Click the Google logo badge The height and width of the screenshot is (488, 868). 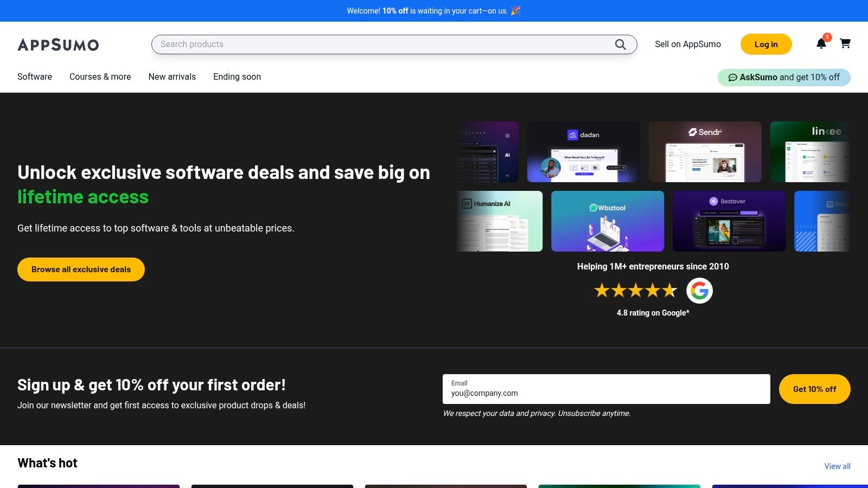click(x=699, y=291)
